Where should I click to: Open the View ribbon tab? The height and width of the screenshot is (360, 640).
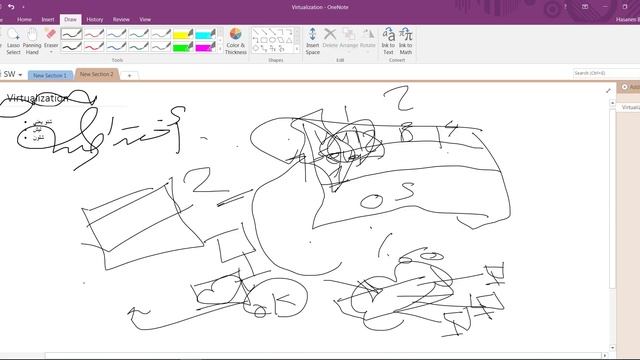(x=145, y=19)
